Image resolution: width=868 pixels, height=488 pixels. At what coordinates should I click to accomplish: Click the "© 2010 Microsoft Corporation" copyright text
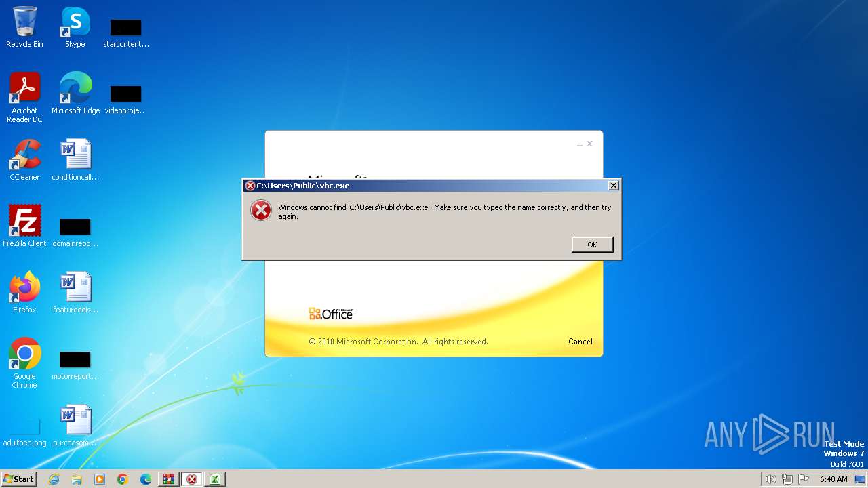(x=398, y=342)
